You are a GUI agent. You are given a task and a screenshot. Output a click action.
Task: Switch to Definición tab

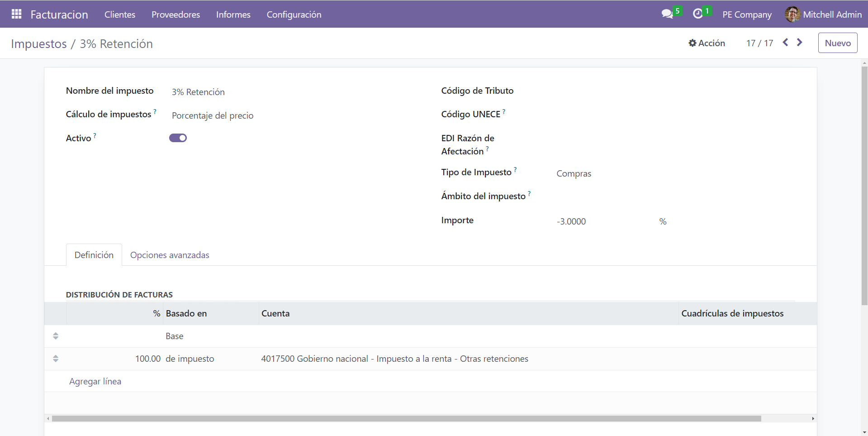[94, 255]
